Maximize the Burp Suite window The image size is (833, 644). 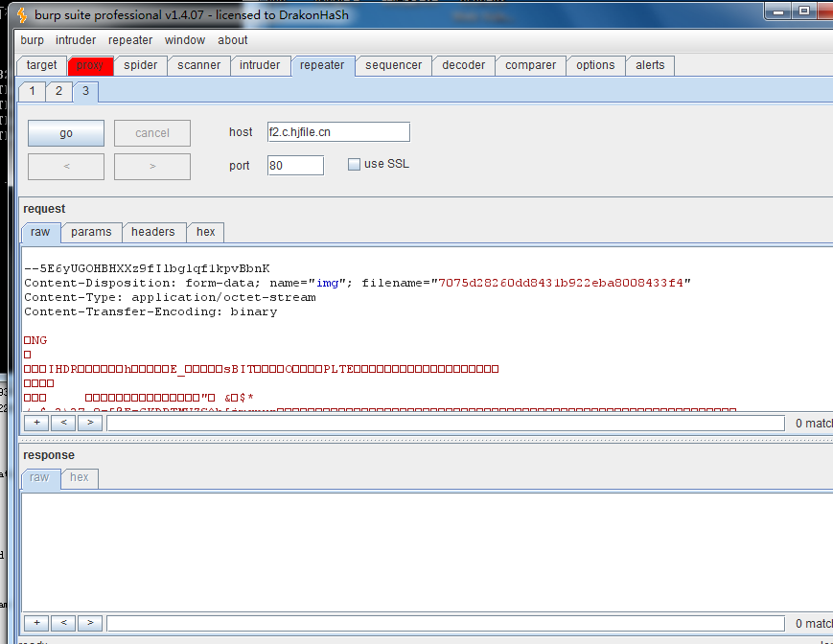tap(804, 11)
